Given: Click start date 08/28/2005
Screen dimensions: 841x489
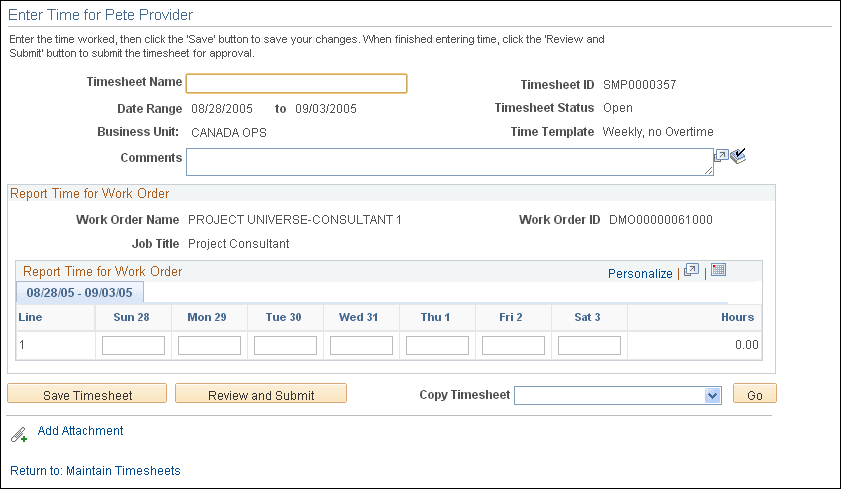Looking at the screenshot, I should coord(222,109).
